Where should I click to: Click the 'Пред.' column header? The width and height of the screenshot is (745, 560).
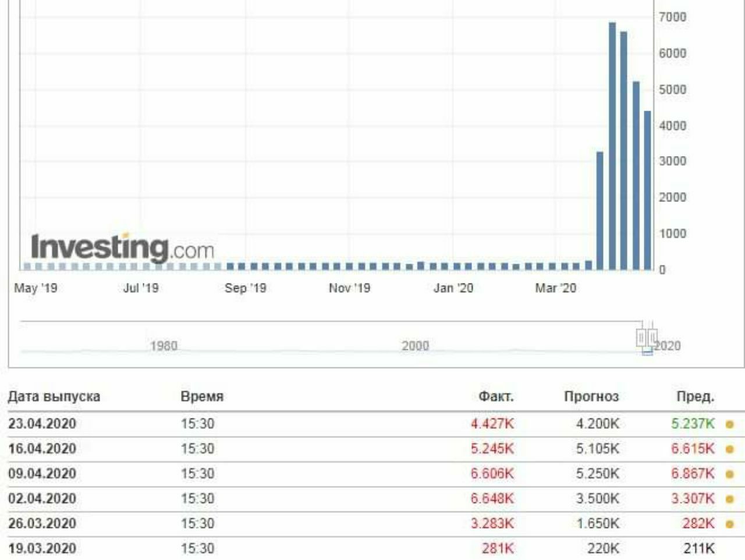click(695, 397)
